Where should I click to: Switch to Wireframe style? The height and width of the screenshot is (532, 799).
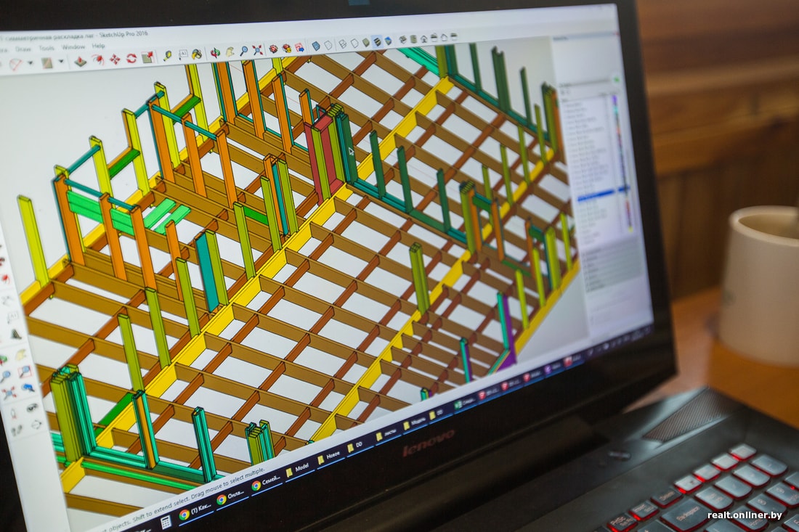(x=342, y=44)
